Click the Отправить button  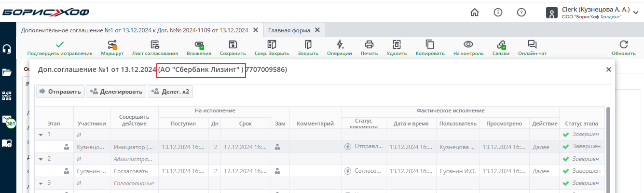60,91
